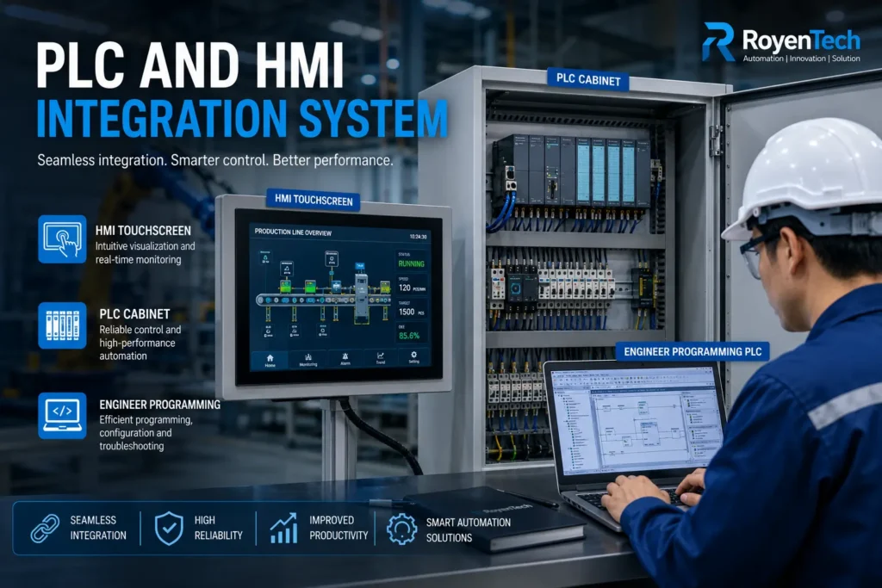Click the Automation | Innovation | Solution tagline

802,59
